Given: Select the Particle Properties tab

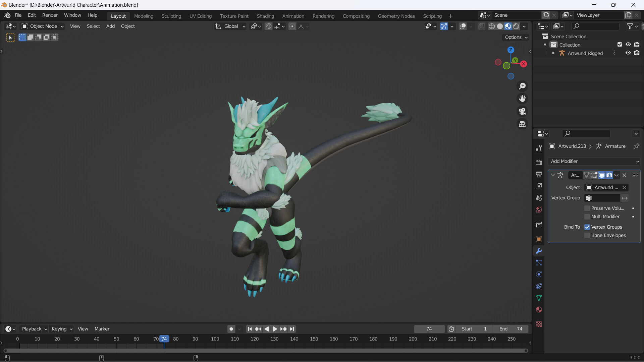Looking at the screenshot, I should 539,262.
